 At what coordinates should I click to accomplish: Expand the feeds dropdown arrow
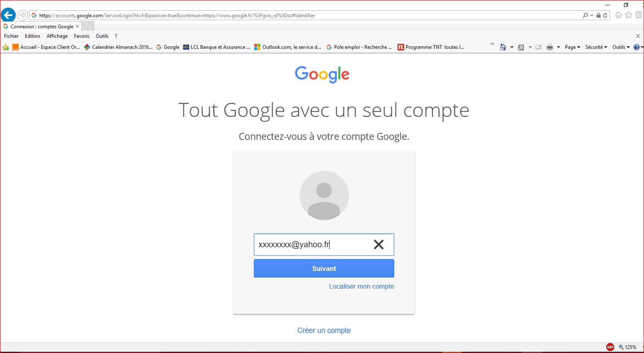tap(530, 47)
